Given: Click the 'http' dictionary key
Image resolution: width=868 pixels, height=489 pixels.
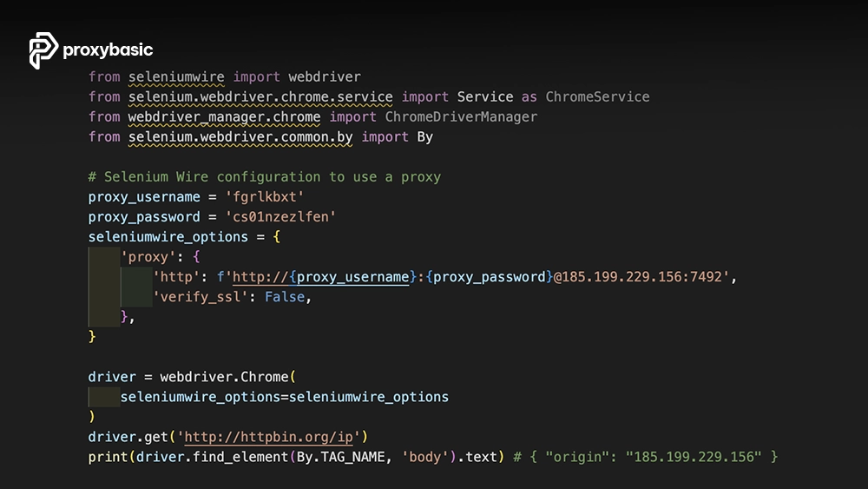Looking at the screenshot, I should [176, 277].
